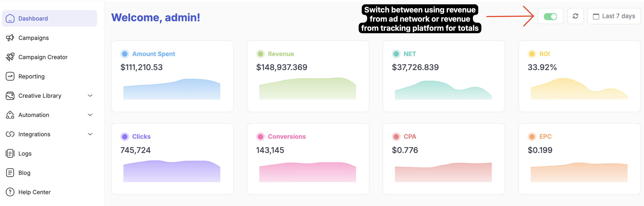Expand the Integrations submenu chevron
This screenshot has width=644, height=206.
click(x=90, y=134)
